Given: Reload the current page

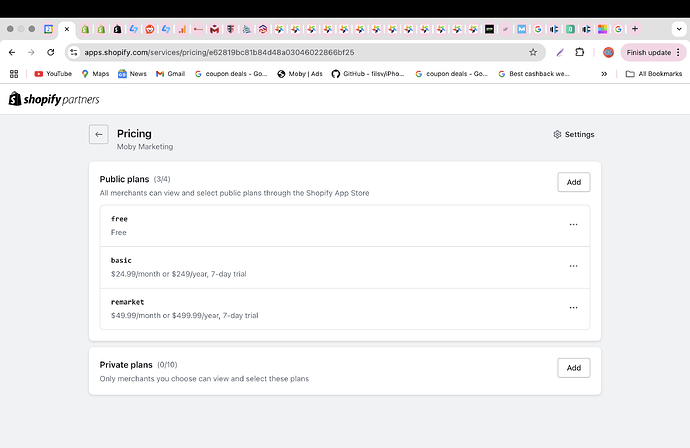Looking at the screenshot, I should [51, 52].
